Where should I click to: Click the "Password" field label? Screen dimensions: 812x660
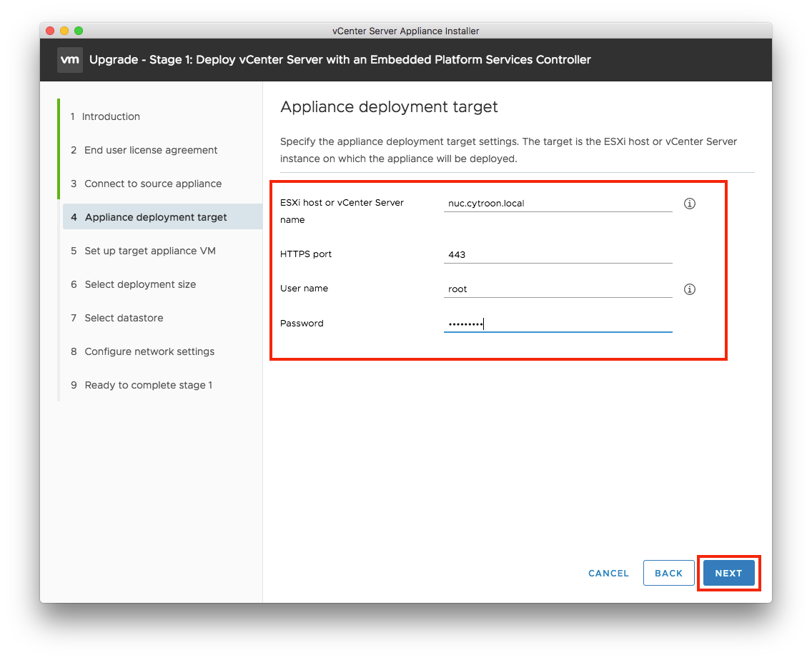click(x=302, y=324)
